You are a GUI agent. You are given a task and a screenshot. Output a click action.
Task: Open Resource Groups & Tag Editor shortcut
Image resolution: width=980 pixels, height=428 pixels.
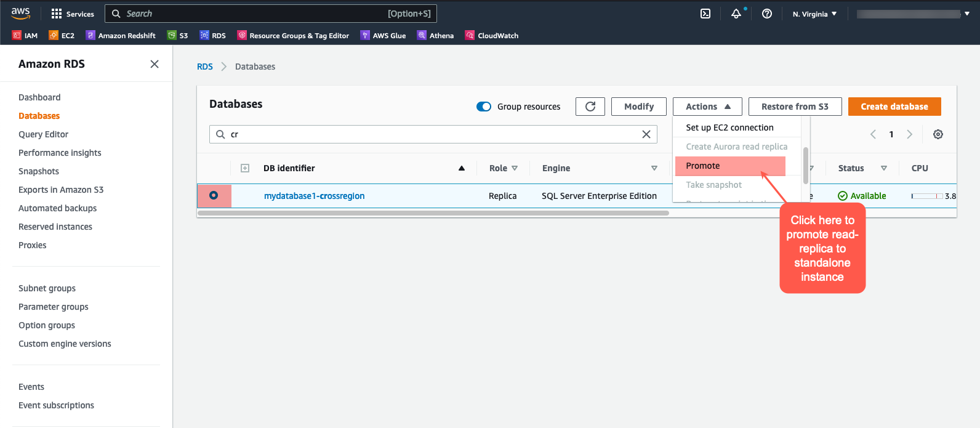[293, 36]
